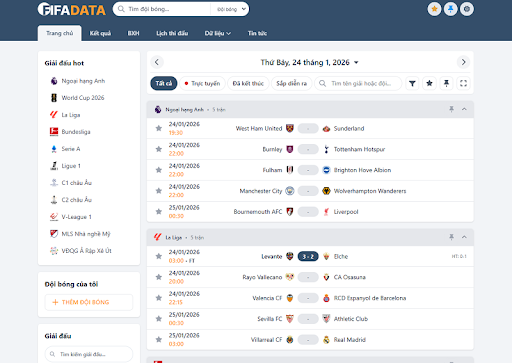Open Lịch thi đấu tab

pyautogui.click(x=172, y=33)
